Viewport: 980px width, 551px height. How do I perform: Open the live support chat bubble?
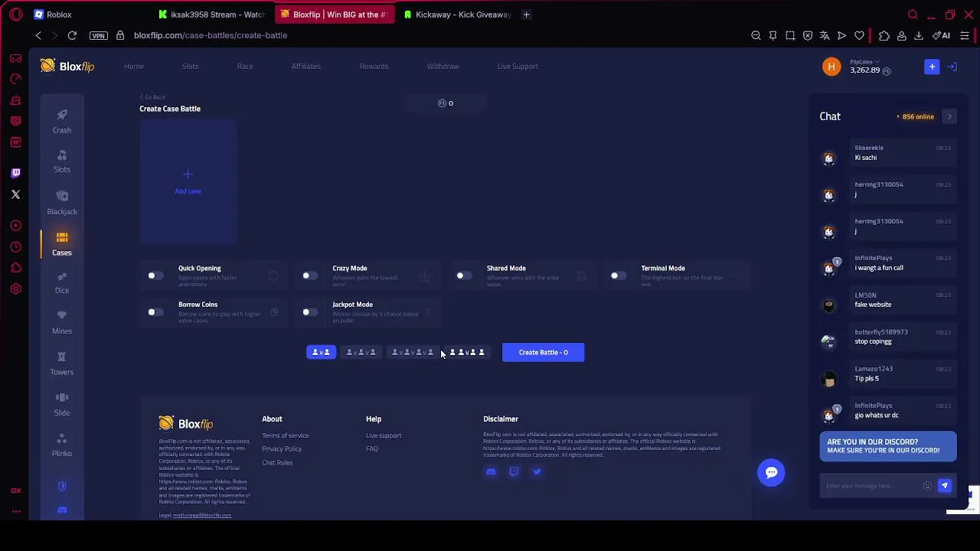771,472
